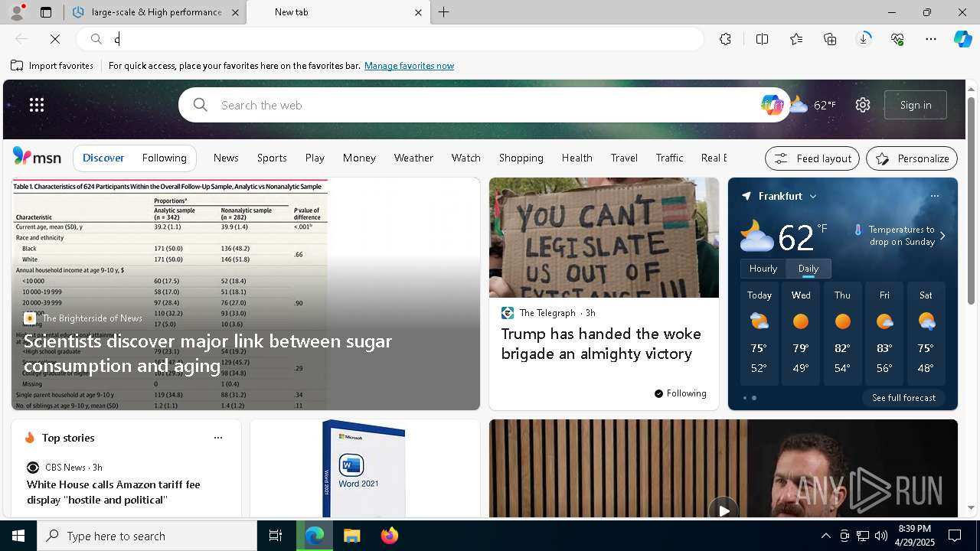Click the browser address bar

coord(390,39)
